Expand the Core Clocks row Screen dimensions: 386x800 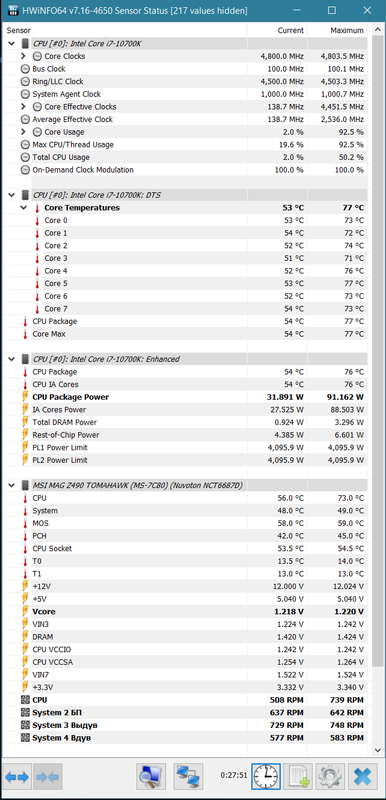(23, 56)
